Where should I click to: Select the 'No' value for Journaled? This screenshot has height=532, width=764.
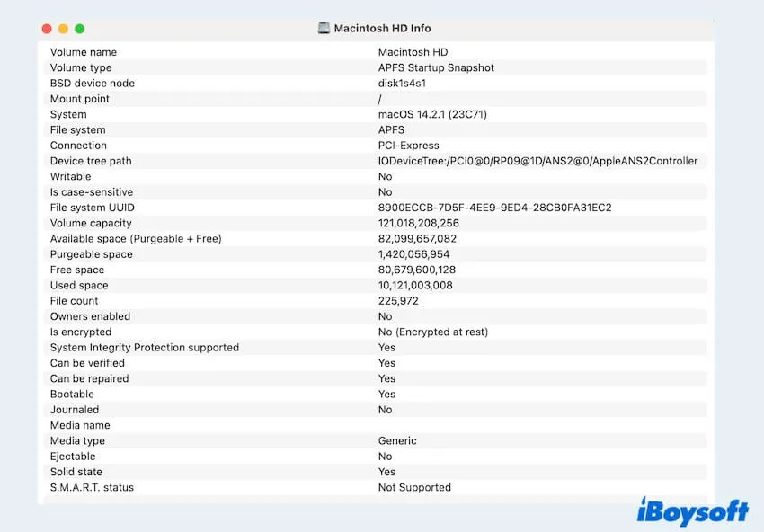click(386, 410)
